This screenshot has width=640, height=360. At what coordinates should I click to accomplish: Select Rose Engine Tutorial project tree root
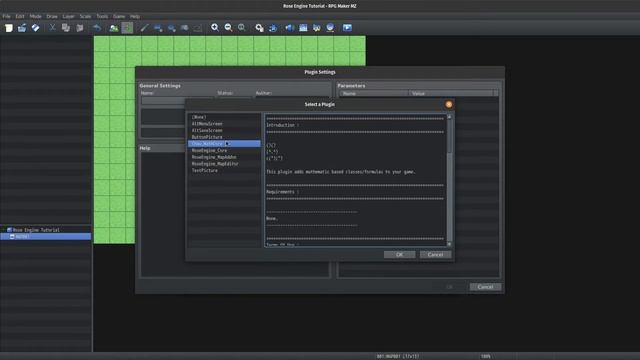click(x=36, y=230)
